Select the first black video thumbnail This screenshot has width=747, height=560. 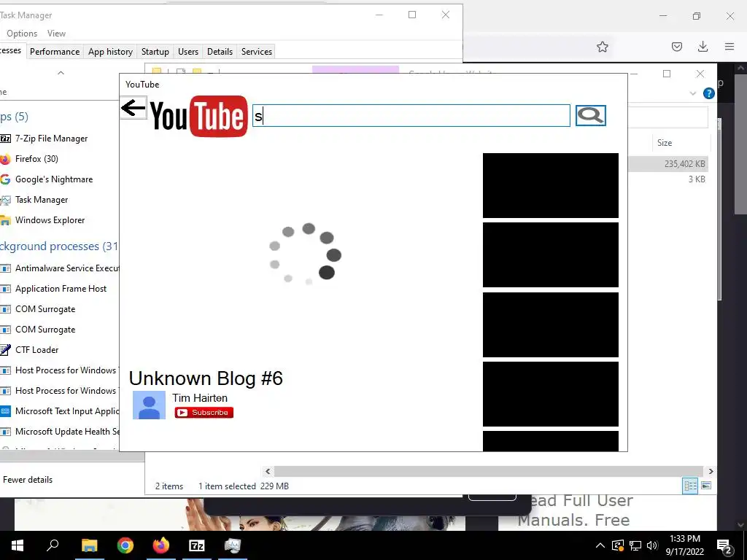coord(550,185)
